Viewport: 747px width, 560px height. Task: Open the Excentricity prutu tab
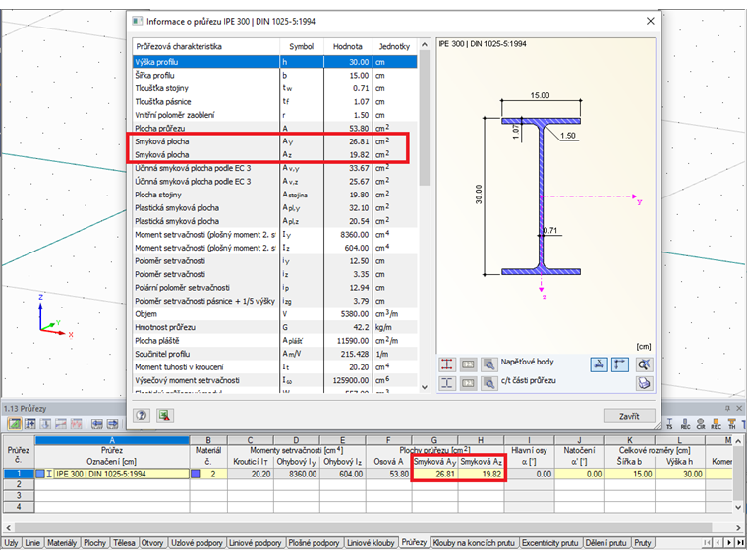point(549,543)
